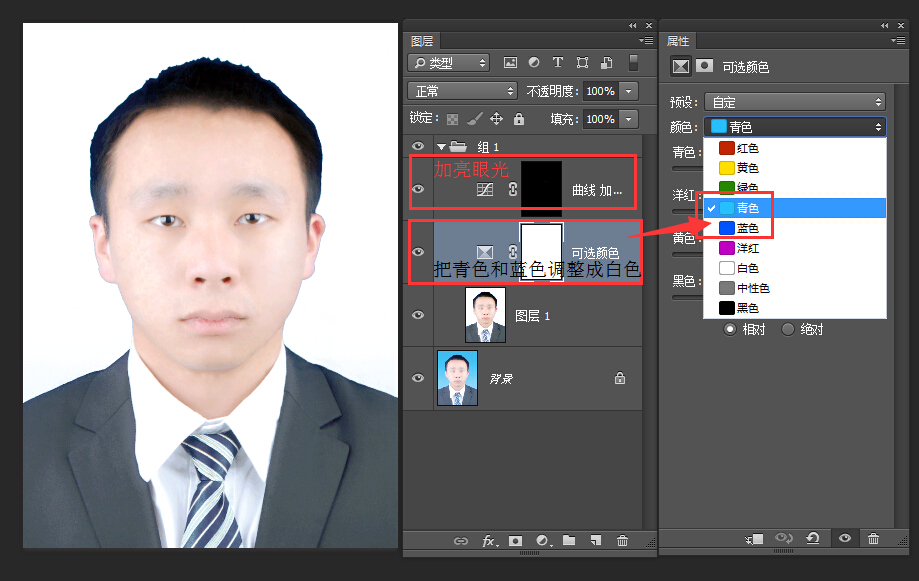Click the text layer filter icon

[x=558, y=63]
